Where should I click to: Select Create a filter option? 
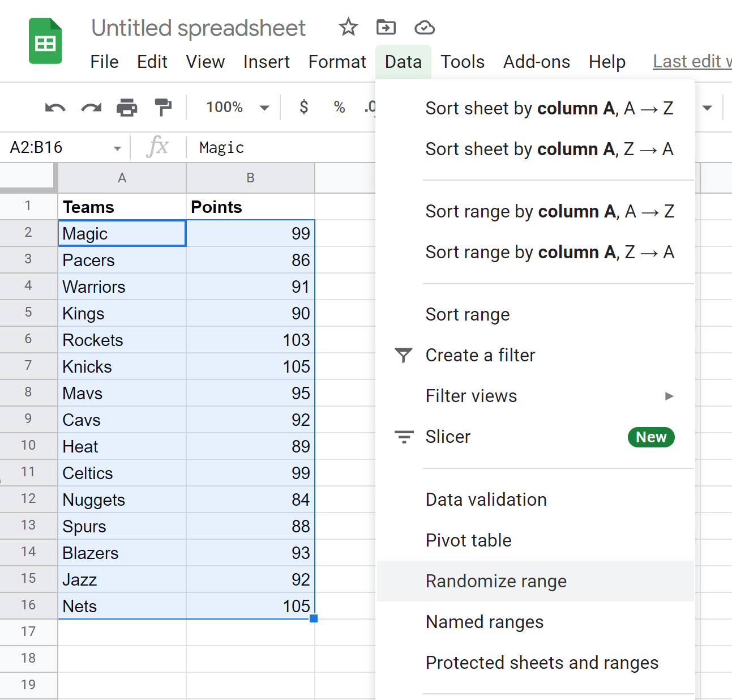tap(480, 355)
